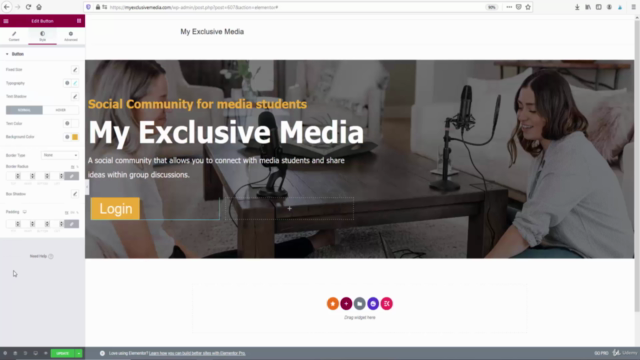Open the Firefox application menu

click(x=633, y=7)
